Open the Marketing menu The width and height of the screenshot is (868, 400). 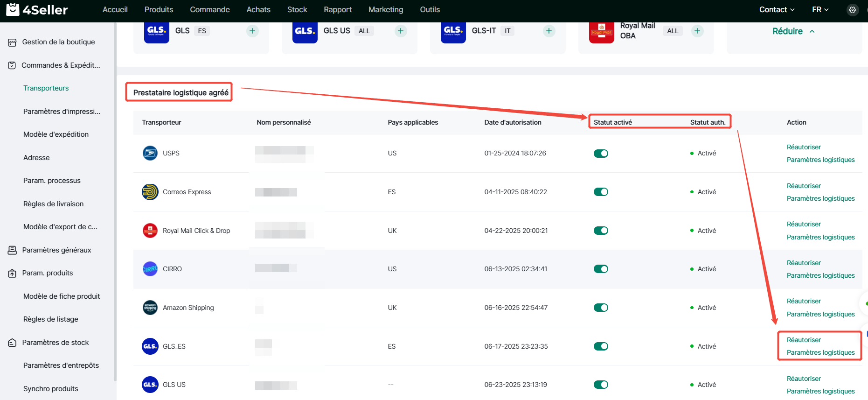pyautogui.click(x=386, y=9)
